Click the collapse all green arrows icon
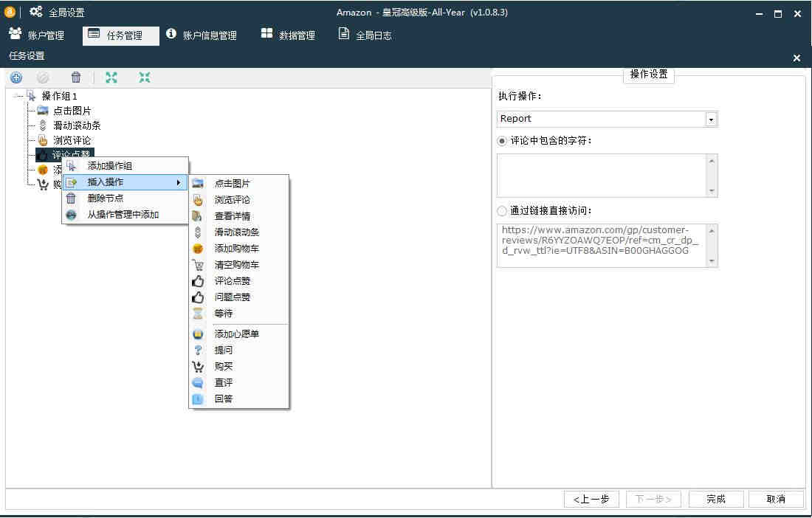 coord(145,77)
